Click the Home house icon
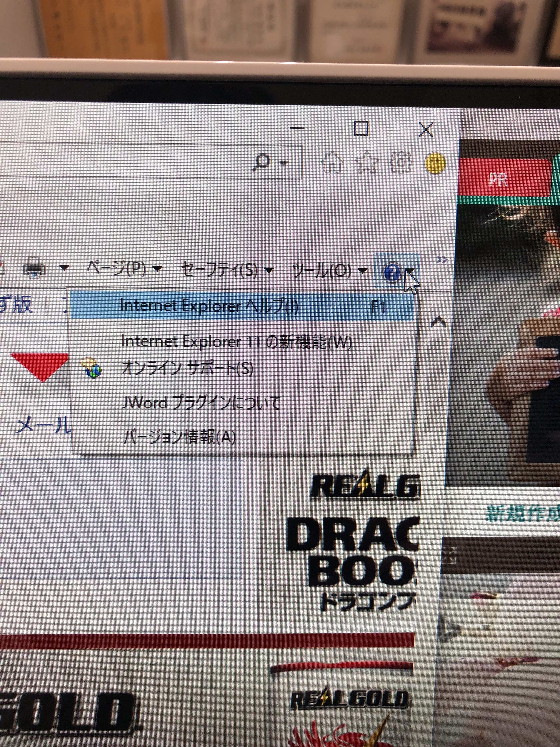 332,162
